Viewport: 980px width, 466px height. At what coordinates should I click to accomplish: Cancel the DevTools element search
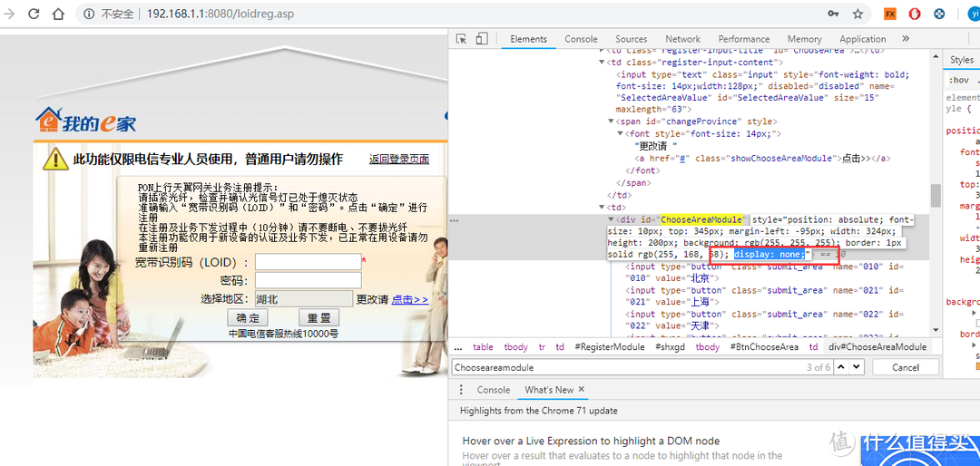click(x=905, y=367)
